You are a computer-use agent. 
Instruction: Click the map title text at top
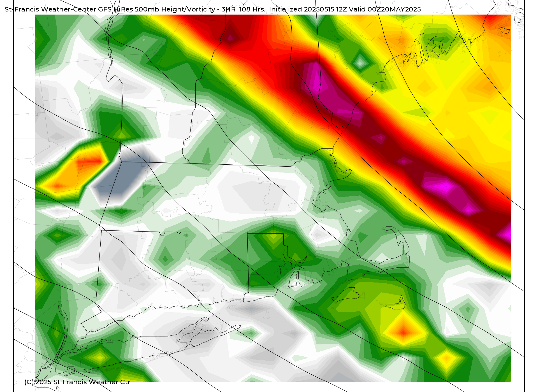(x=213, y=9)
